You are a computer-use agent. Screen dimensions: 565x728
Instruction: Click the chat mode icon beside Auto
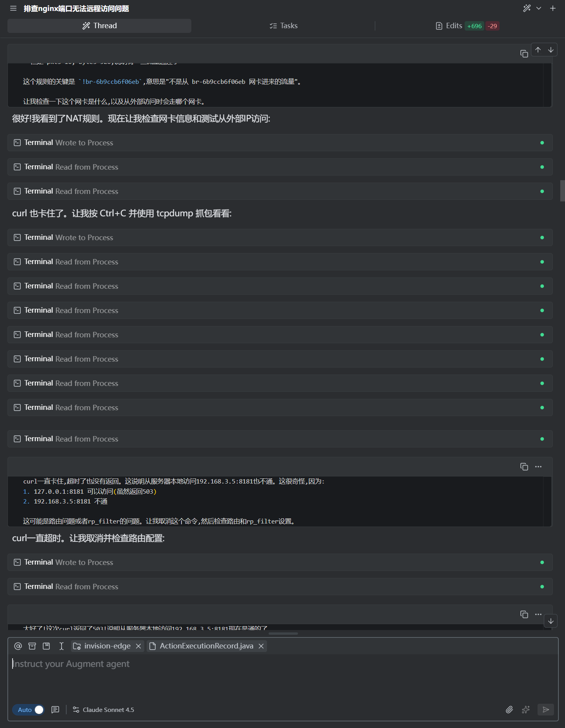[x=55, y=710]
